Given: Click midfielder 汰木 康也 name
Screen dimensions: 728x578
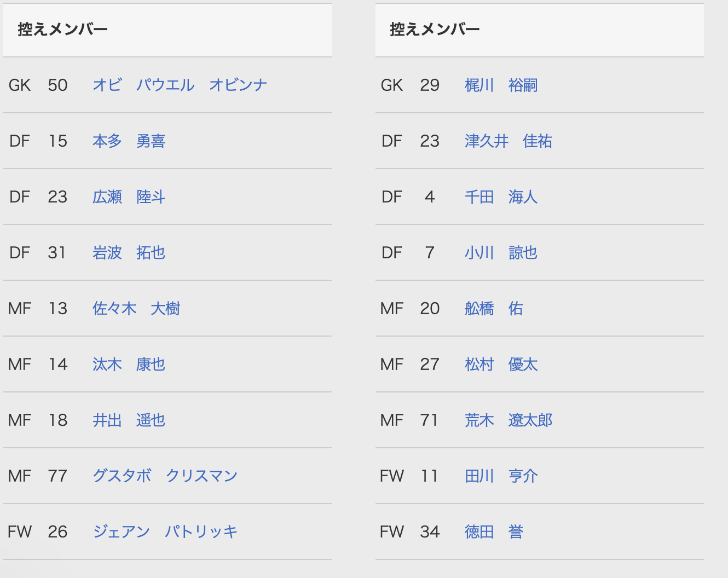Looking at the screenshot, I should click(129, 365).
